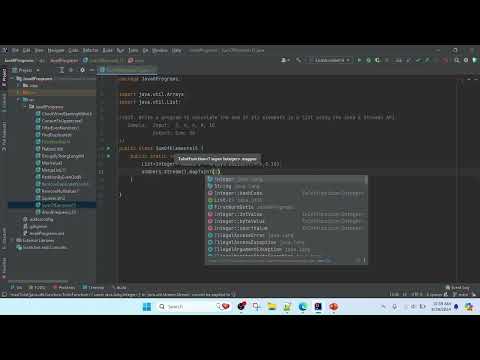Open the Windows Start menu
The height and width of the screenshot is (360, 480).
click(147, 307)
